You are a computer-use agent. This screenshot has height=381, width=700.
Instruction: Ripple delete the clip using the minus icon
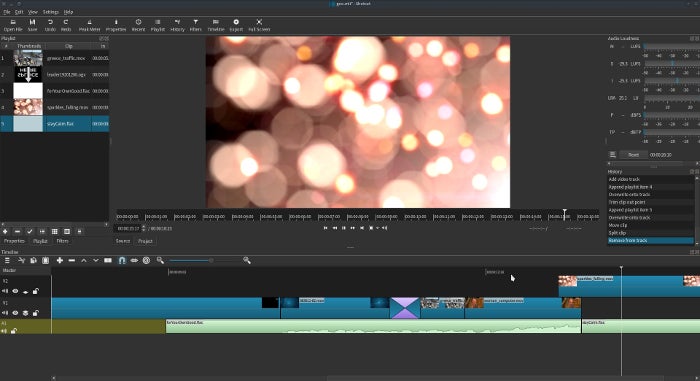pos(71,260)
